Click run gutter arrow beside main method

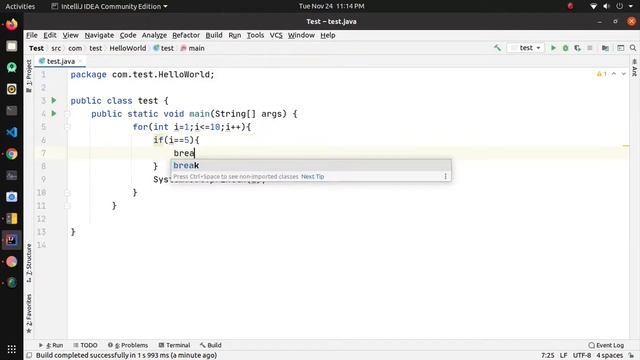(54, 113)
